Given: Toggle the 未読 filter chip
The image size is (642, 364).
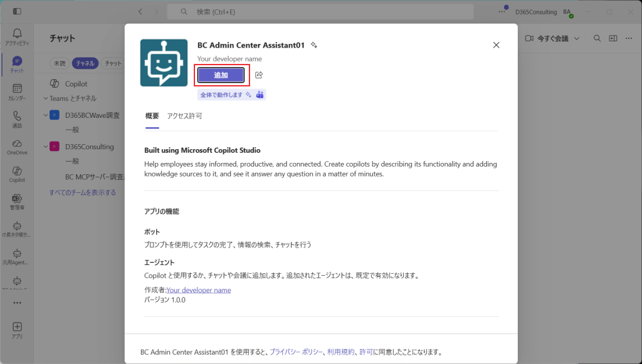Looking at the screenshot, I should click(60, 63).
